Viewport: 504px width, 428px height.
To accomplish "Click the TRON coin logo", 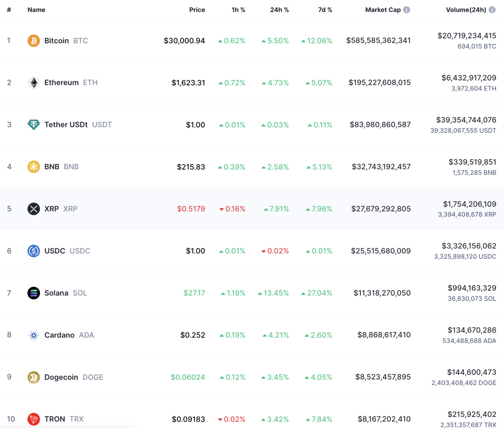I will 33,419.
